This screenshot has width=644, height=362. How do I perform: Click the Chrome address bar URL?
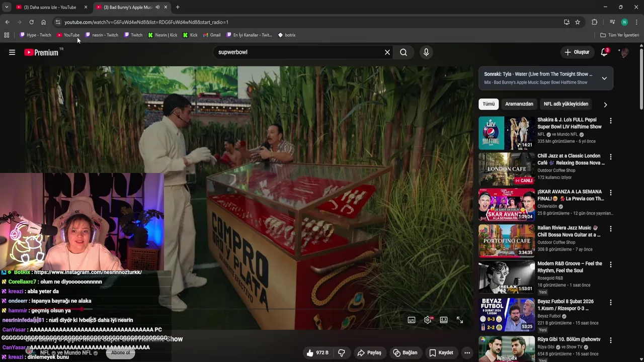click(x=146, y=22)
